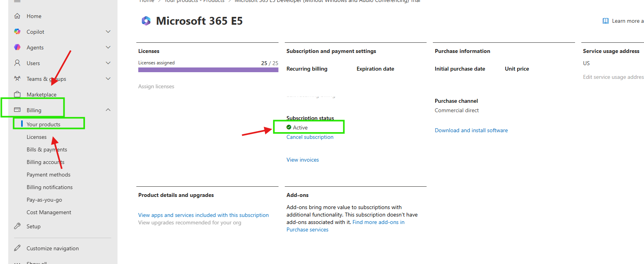Click the Agents icon in sidebar
The image size is (644, 264).
pos(17,47)
